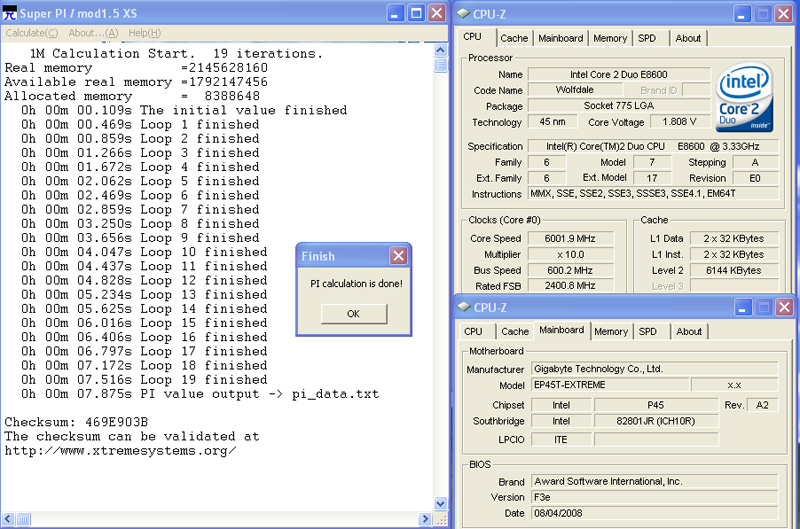Minimize the Super PI window
This screenshot has width=800, height=529.
tap(397, 13)
